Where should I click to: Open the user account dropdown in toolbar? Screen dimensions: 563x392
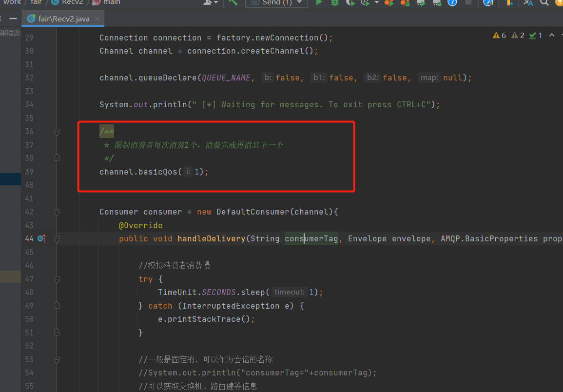pyautogui.click(x=211, y=2)
